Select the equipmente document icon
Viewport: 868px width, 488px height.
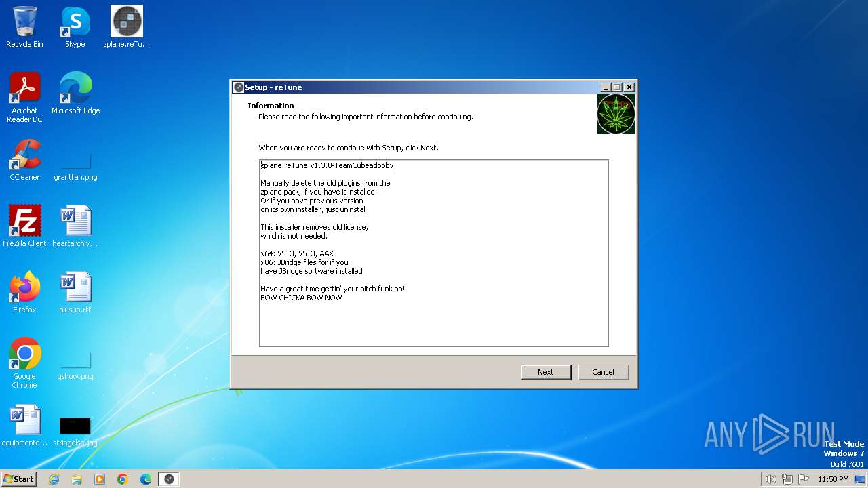pos(24,426)
